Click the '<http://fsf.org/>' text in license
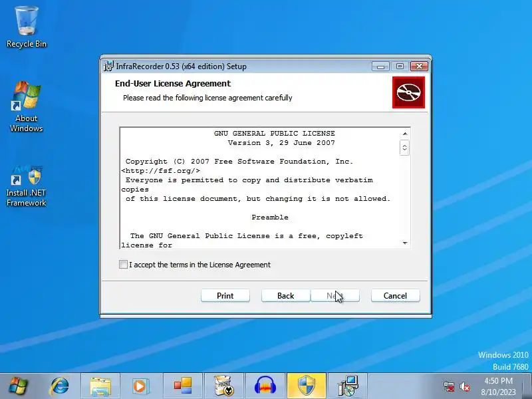This screenshot has width=532, height=399. tap(161, 171)
